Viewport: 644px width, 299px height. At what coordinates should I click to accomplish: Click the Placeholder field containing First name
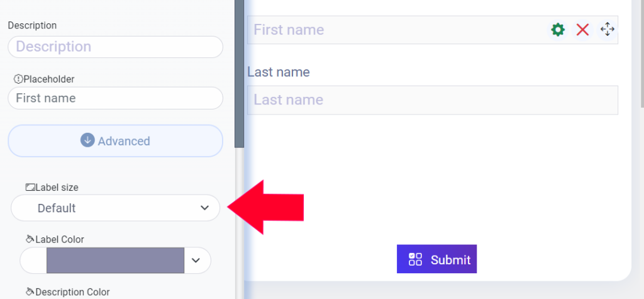tap(116, 98)
